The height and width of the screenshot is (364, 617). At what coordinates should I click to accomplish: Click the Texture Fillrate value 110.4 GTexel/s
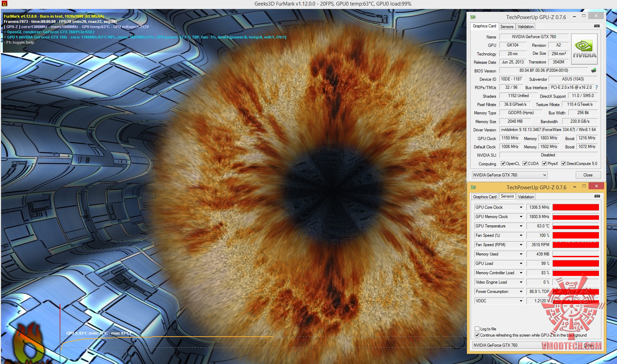pyautogui.click(x=580, y=104)
